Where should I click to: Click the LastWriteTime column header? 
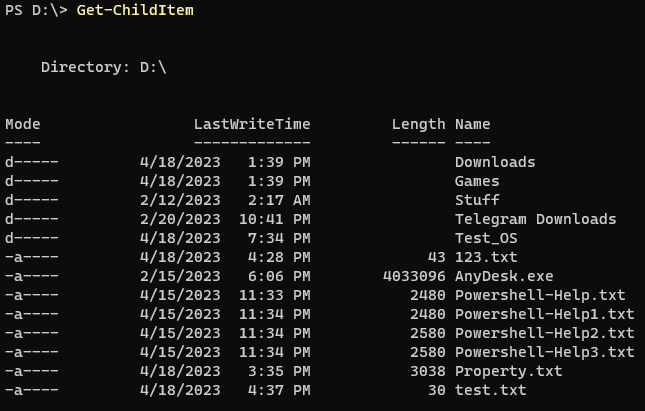tap(252, 124)
